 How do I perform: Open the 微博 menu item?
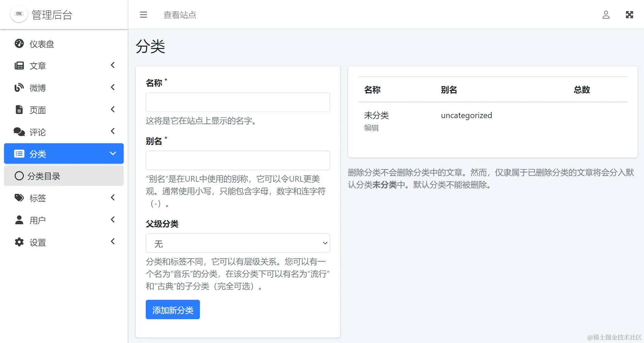pyautogui.click(x=64, y=88)
